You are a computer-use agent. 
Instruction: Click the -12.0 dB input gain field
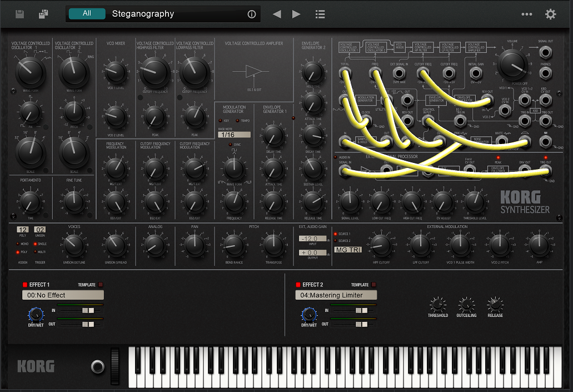312,239
